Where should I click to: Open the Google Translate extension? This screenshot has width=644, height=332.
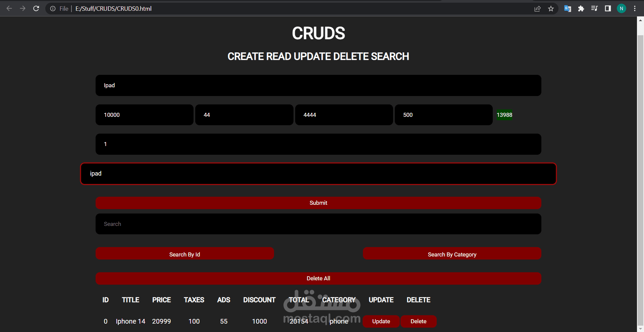click(x=568, y=8)
